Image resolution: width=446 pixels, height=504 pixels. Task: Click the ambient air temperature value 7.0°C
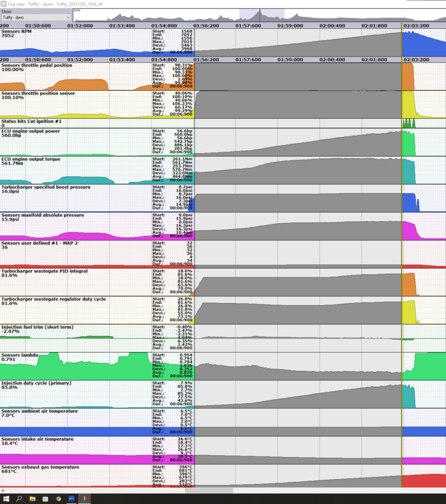[x=9, y=415]
